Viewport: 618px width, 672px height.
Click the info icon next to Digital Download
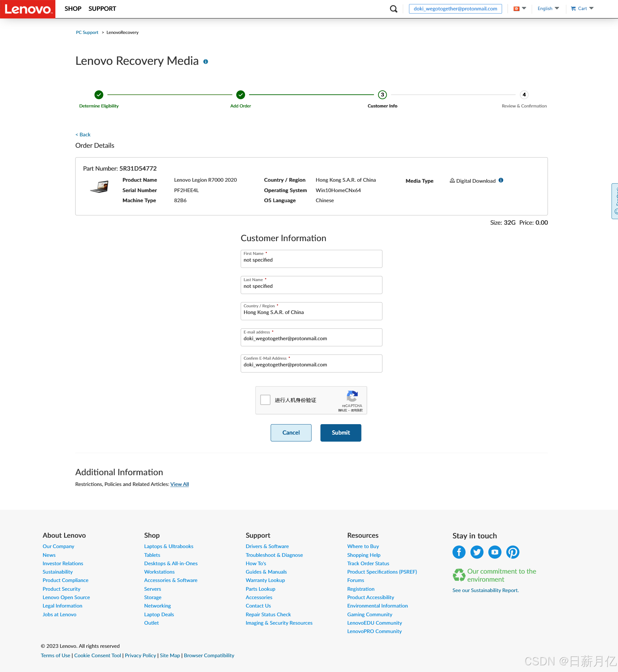click(501, 180)
